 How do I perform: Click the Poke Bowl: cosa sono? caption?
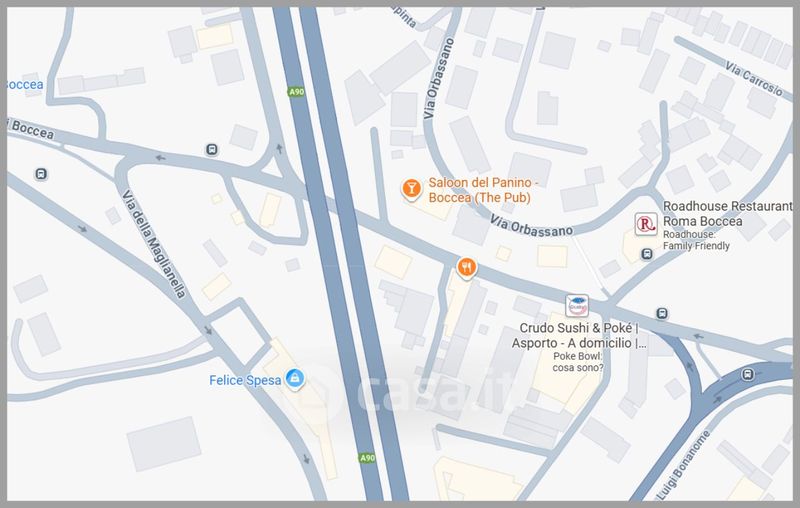[x=578, y=362]
